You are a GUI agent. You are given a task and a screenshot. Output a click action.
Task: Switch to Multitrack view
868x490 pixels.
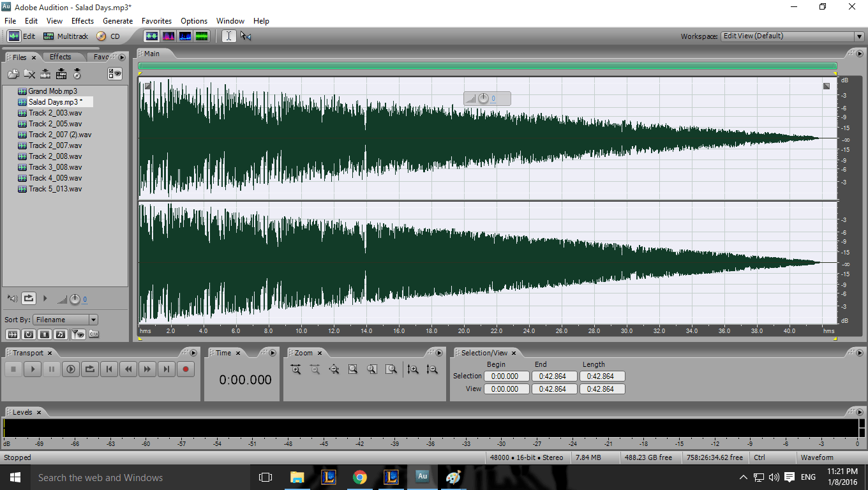pyautogui.click(x=66, y=36)
